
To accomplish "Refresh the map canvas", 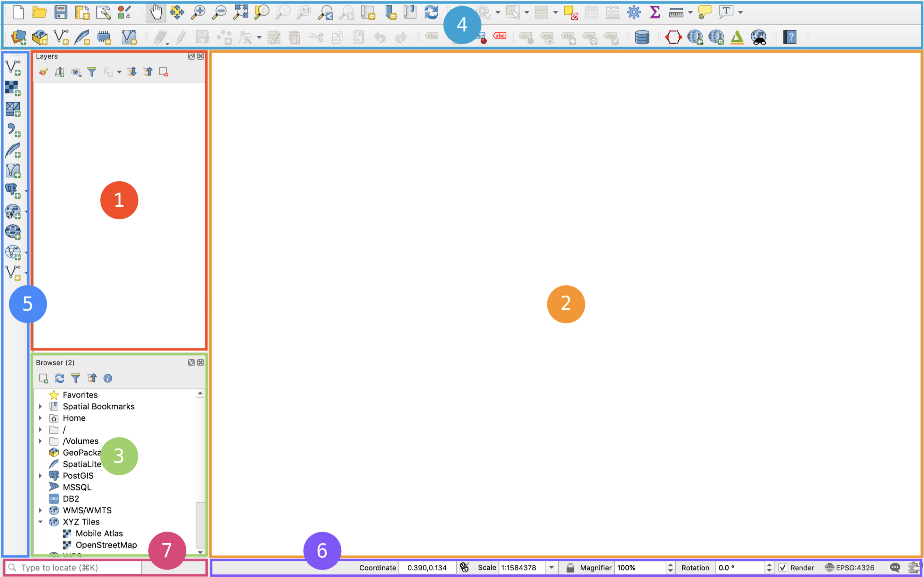I will click(x=432, y=12).
